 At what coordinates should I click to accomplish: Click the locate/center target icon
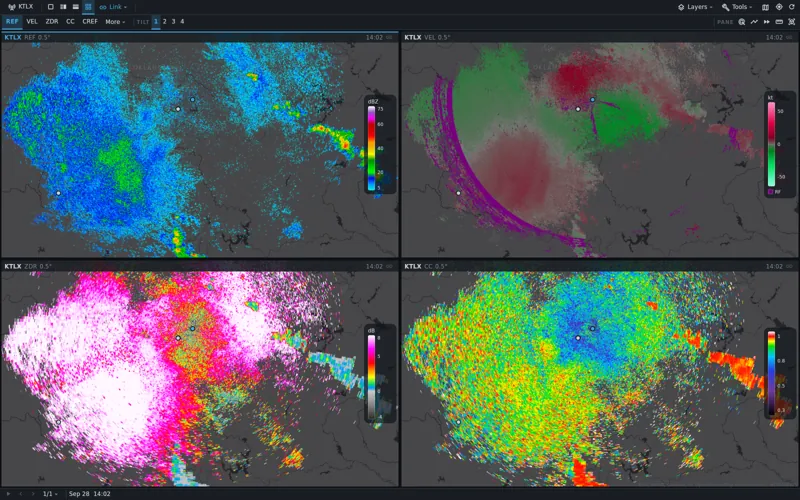[x=779, y=7]
